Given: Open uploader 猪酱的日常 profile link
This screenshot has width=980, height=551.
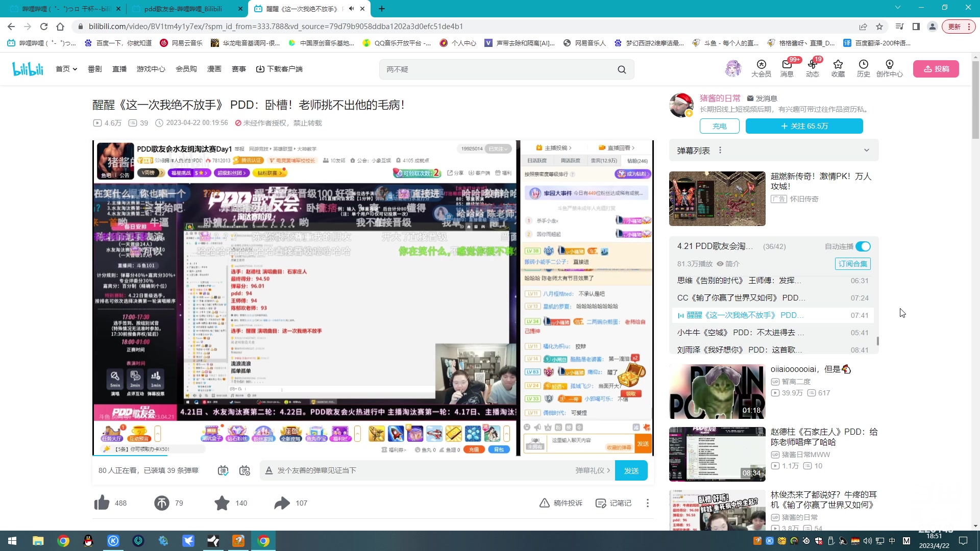Looking at the screenshot, I should coord(720,98).
